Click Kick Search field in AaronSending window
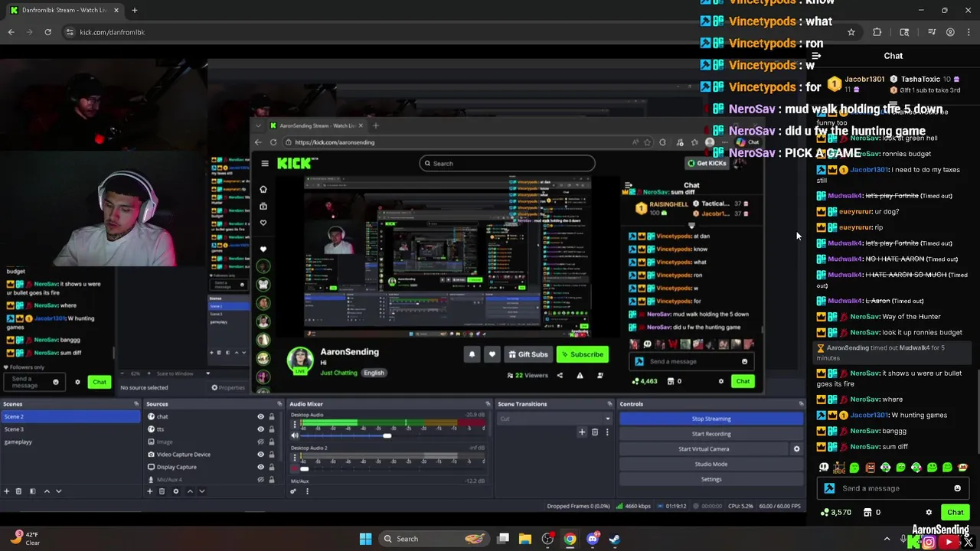 pos(507,163)
